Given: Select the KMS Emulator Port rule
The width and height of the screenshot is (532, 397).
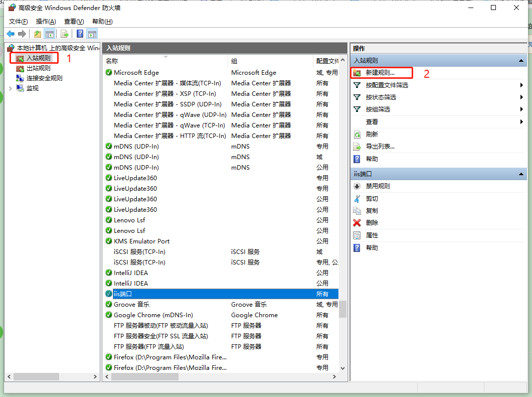Looking at the screenshot, I should tap(221, 241).
